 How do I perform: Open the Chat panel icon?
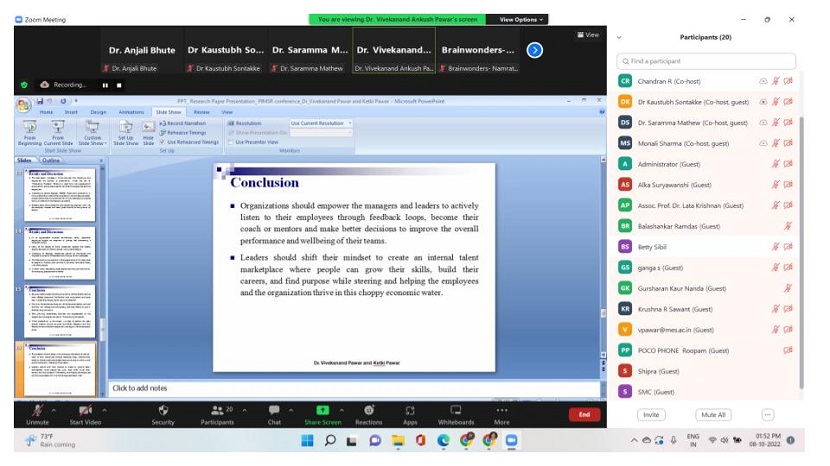coord(274,411)
